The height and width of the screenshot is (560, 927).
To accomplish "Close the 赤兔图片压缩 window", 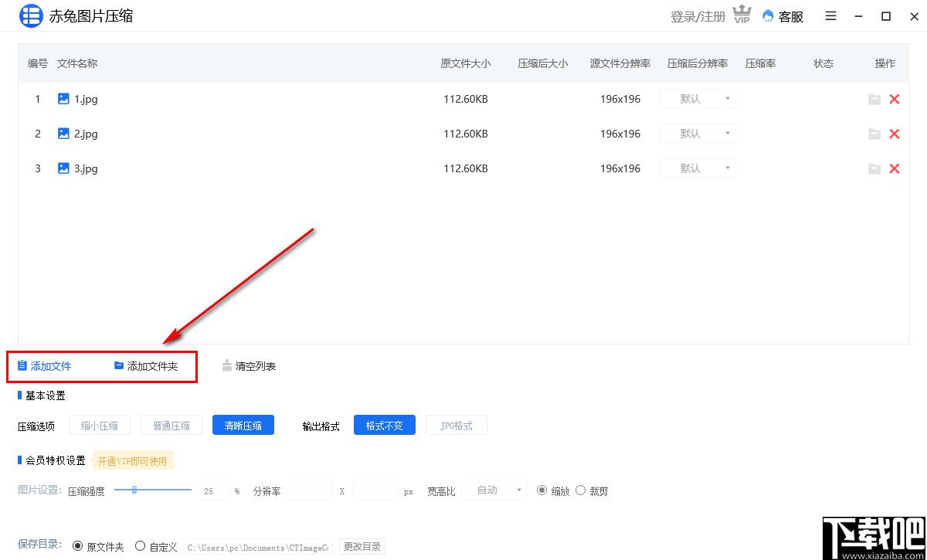I will click(x=913, y=16).
